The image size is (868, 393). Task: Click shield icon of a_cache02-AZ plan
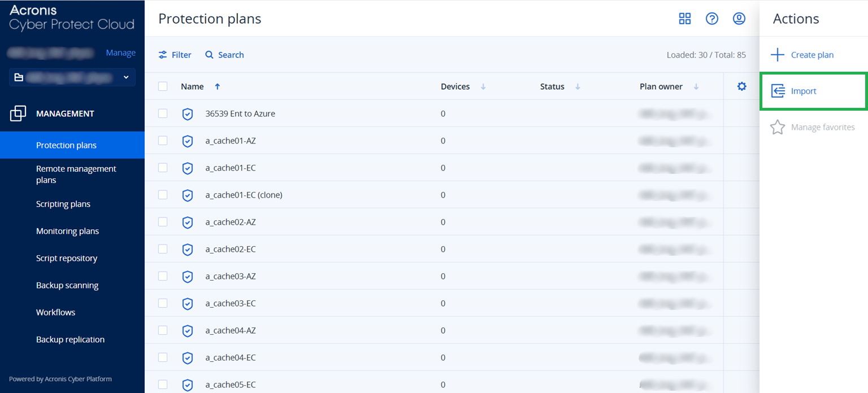188,222
